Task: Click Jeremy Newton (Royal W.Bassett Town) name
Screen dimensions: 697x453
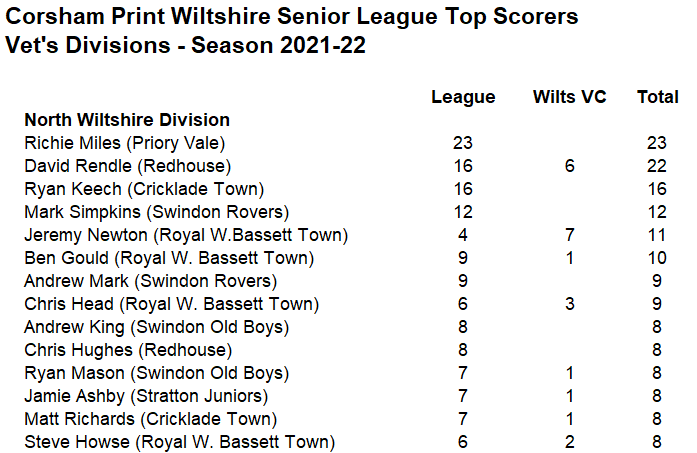Action: tap(186, 235)
